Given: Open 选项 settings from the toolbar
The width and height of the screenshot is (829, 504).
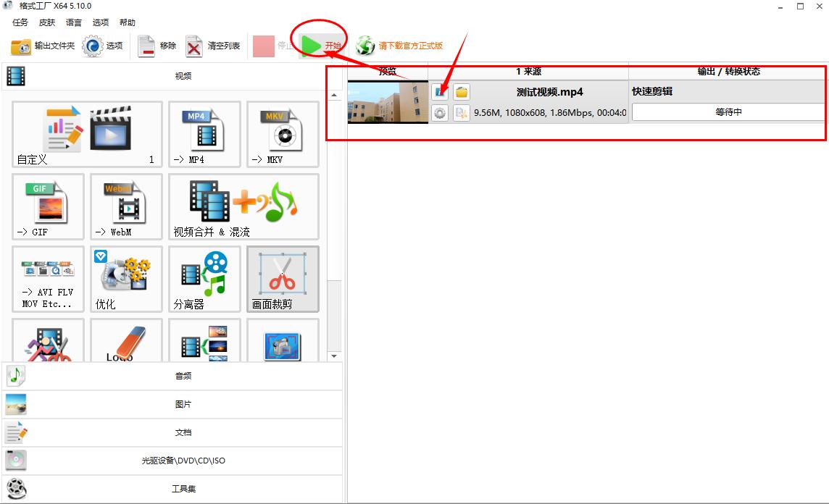Looking at the screenshot, I should pos(103,46).
